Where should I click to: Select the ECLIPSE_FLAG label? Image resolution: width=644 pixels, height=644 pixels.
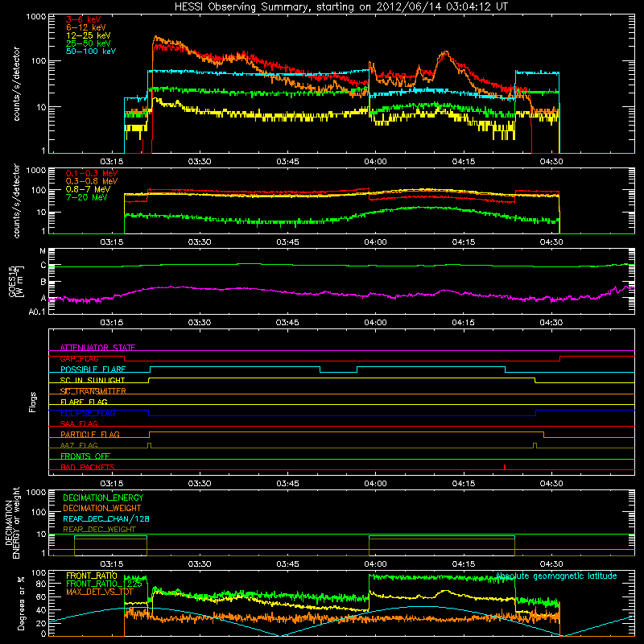[x=88, y=413]
